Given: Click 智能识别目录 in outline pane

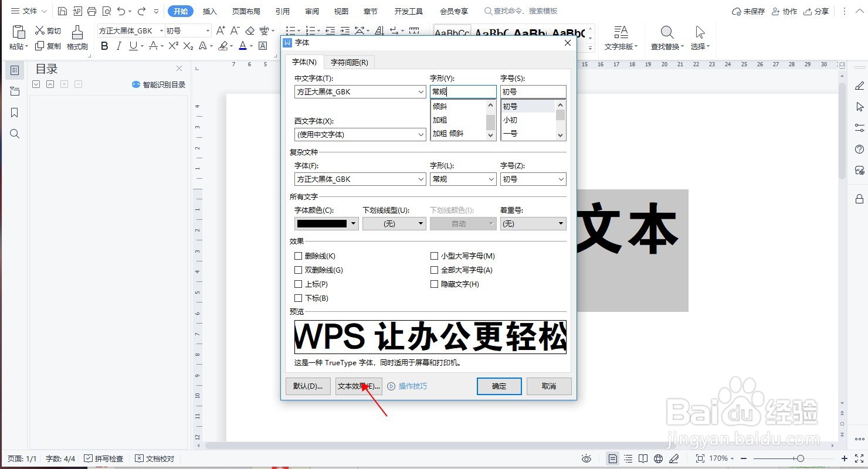Looking at the screenshot, I should tap(159, 84).
